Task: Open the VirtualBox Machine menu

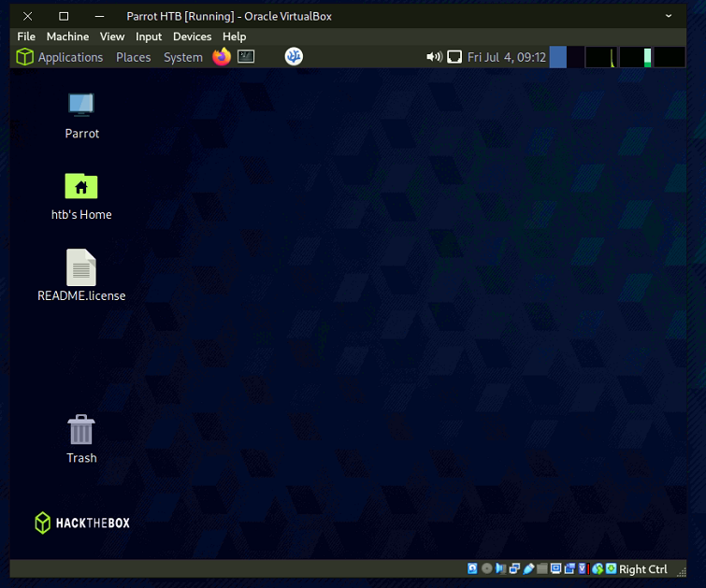Action: point(67,36)
